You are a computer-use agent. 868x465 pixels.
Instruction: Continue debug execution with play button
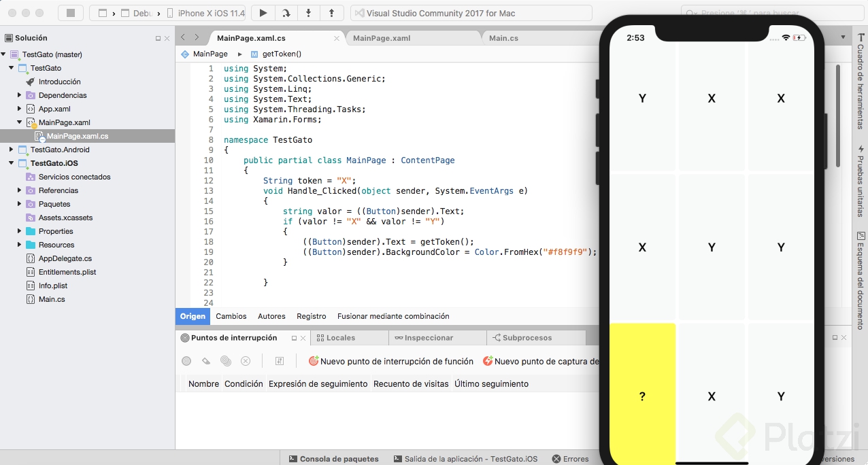point(263,13)
